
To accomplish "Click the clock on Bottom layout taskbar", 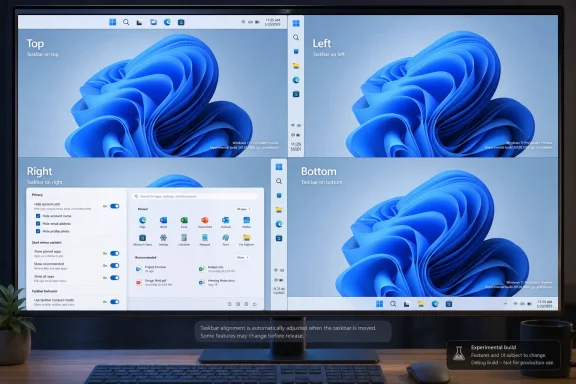I will [544, 304].
